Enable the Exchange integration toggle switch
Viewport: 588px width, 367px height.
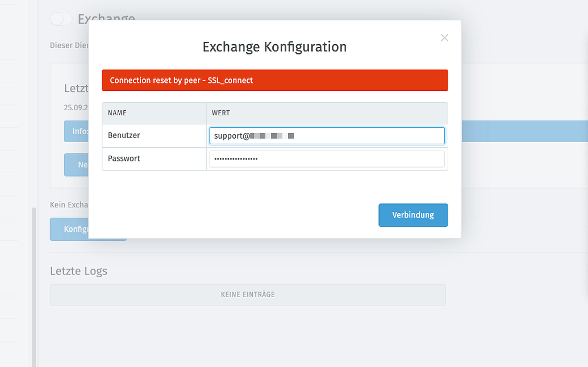(x=60, y=19)
